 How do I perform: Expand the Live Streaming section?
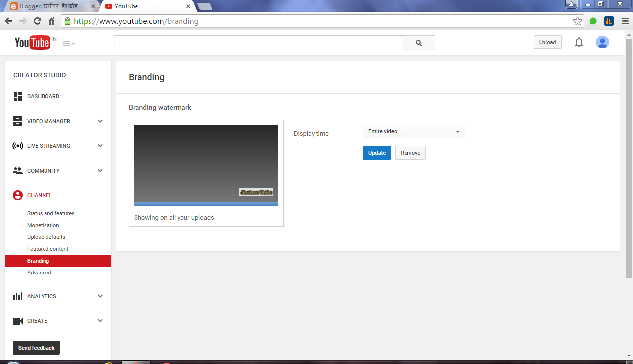100,146
